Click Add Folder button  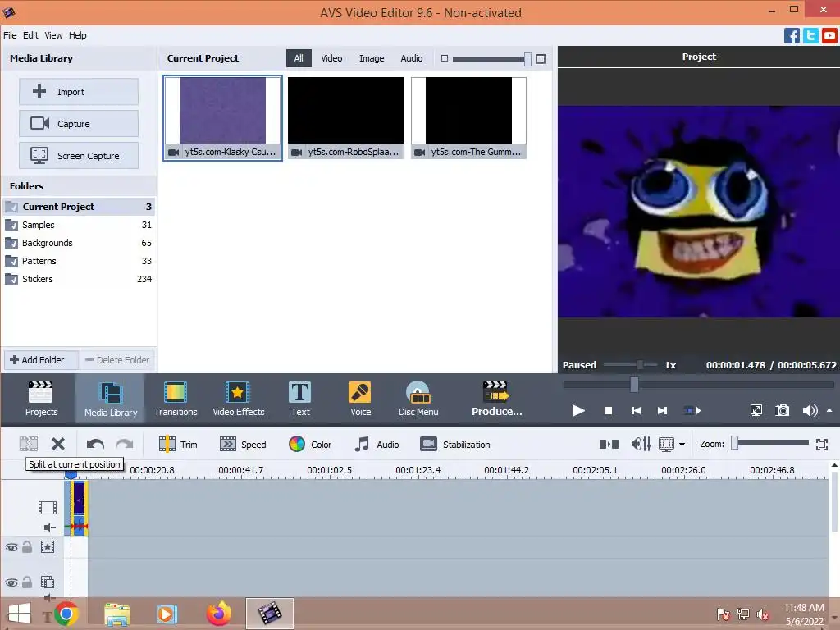42,360
